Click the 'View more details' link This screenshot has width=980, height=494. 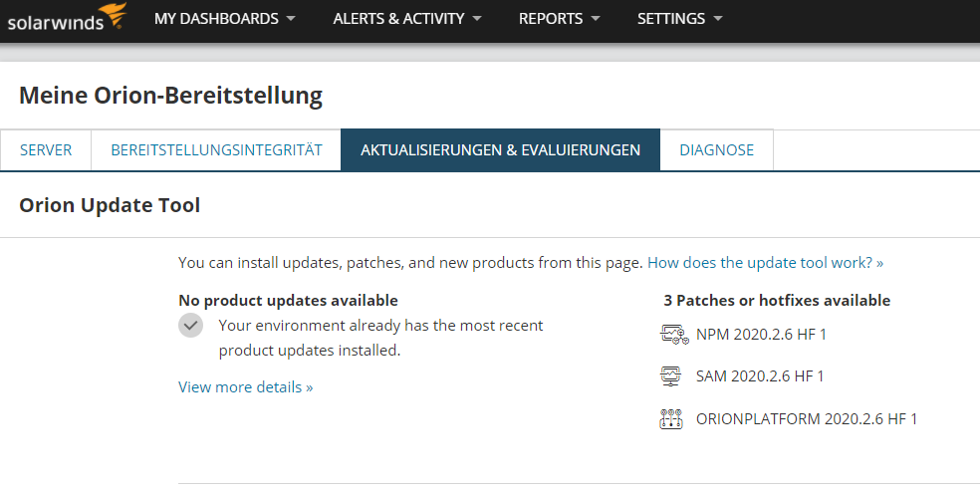tap(246, 387)
